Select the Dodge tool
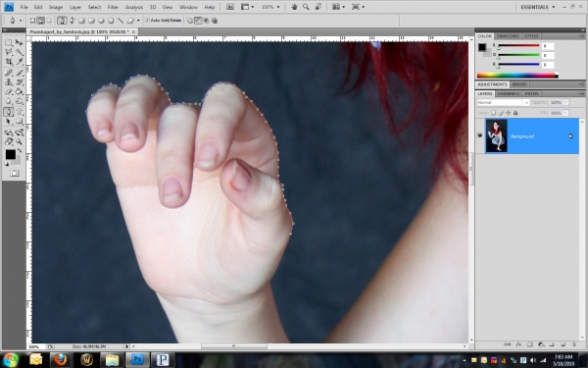 click(x=20, y=101)
